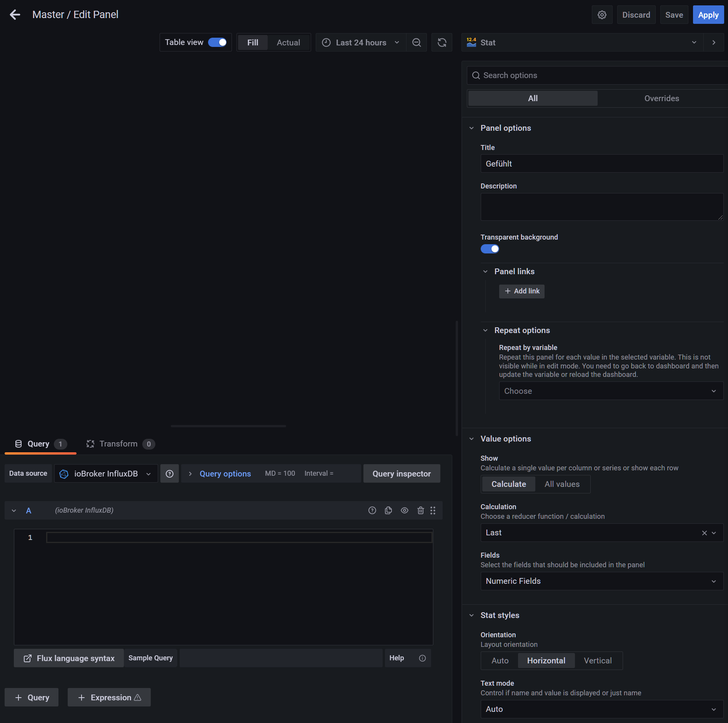Image resolution: width=728 pixels, height=723 pixels.
Task: Switch to the Overrides tab
Action: [661, 98]
